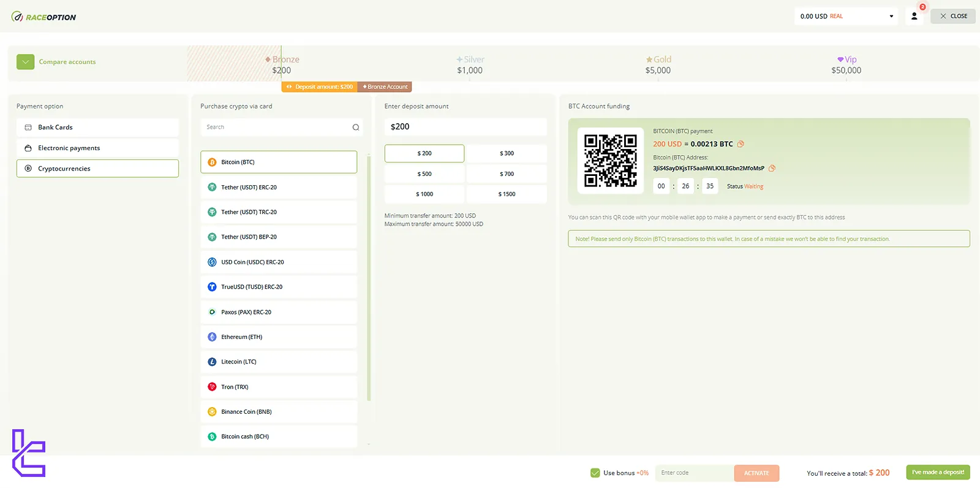
Task: Click the $200 deposit amount field
Action: click(466, 127)
